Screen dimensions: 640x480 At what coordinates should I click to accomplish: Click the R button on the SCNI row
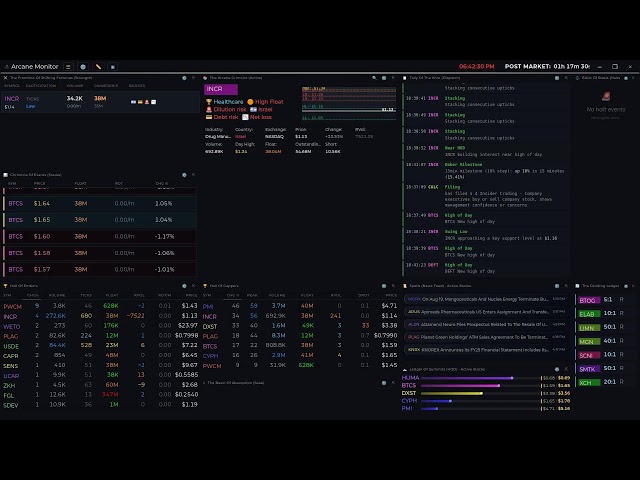pos(621,354)
